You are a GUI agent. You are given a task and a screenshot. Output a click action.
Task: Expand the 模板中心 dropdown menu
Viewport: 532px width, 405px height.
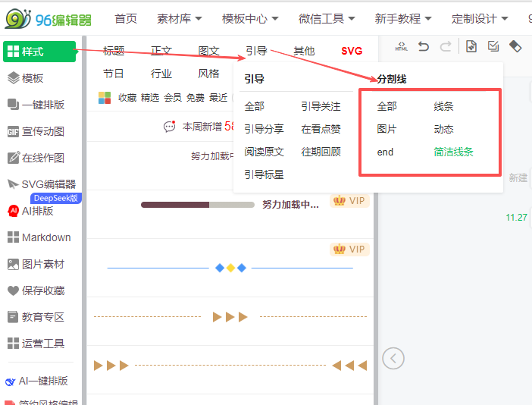coord(250,18)
